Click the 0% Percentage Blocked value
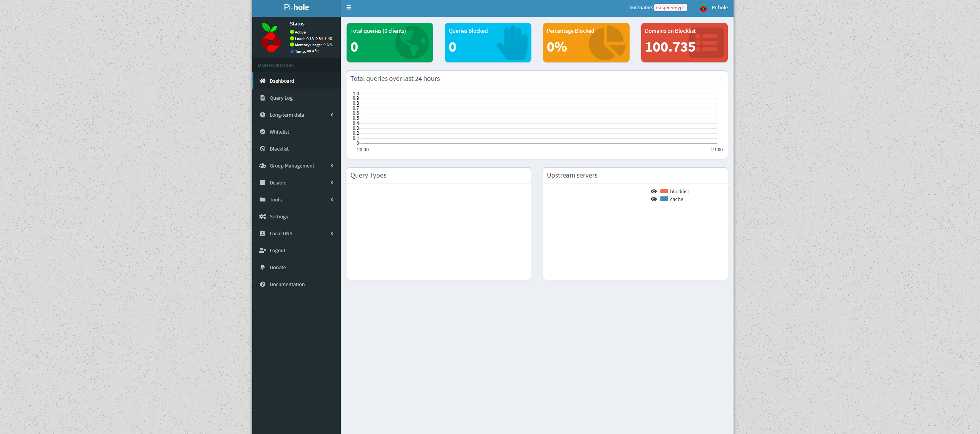The height and width of the screenshot is (434, 980). coord(557,47)
